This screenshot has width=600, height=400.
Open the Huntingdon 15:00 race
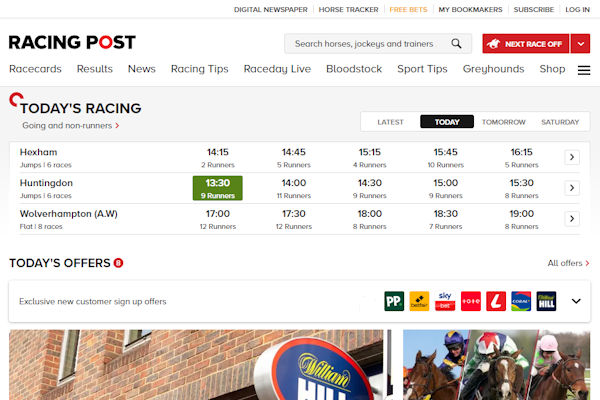pos(445,188)
